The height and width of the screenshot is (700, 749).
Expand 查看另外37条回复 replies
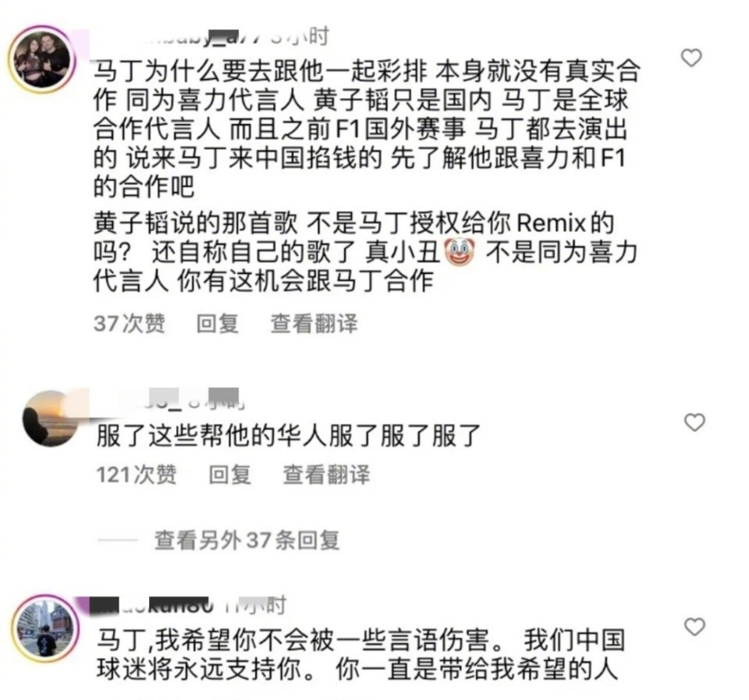[247, 540]
